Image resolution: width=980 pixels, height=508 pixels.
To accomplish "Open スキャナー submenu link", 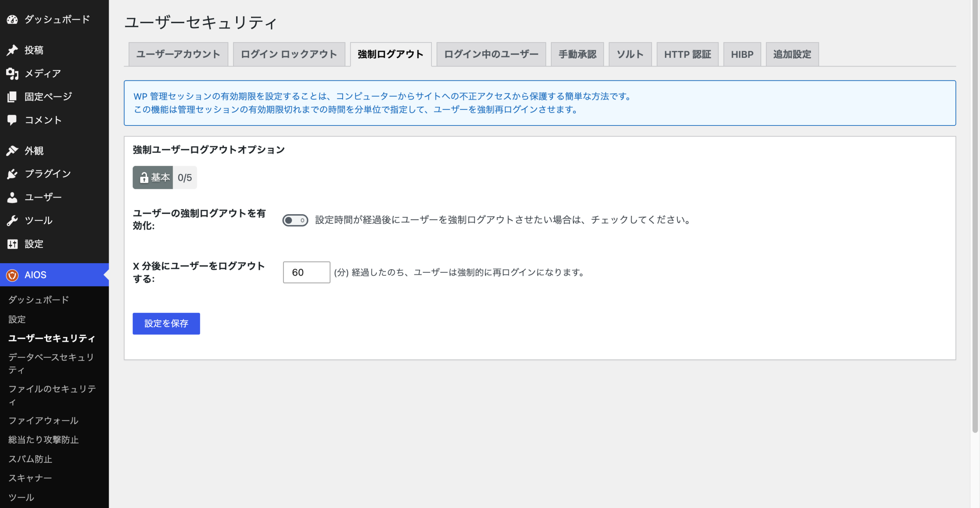I will click(30, 478).
